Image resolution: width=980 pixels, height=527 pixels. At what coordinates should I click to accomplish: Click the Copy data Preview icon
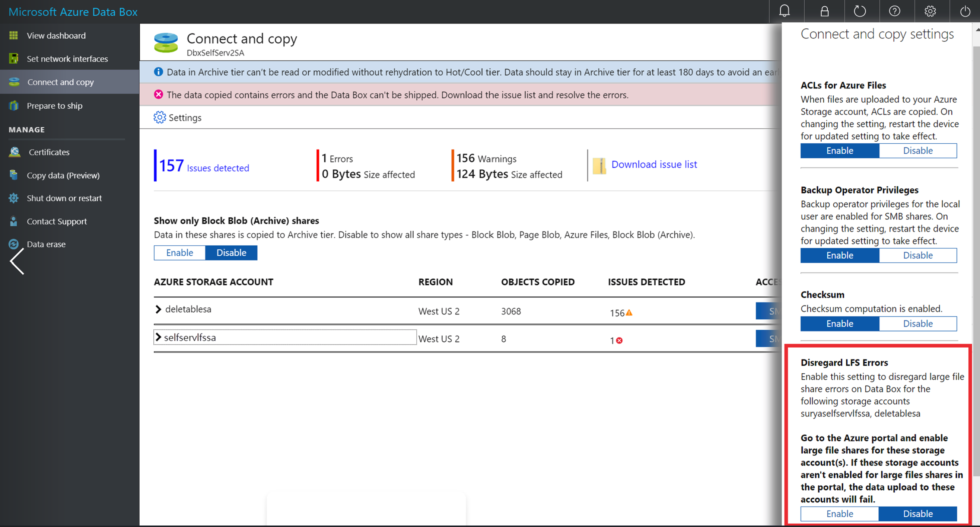[14, 175]
